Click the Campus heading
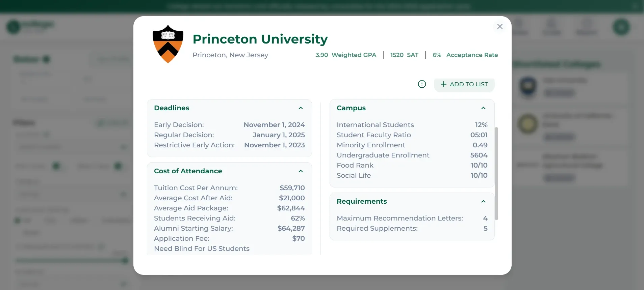The image size is (644, 290). pyautogui.click(x=351, y=108)
